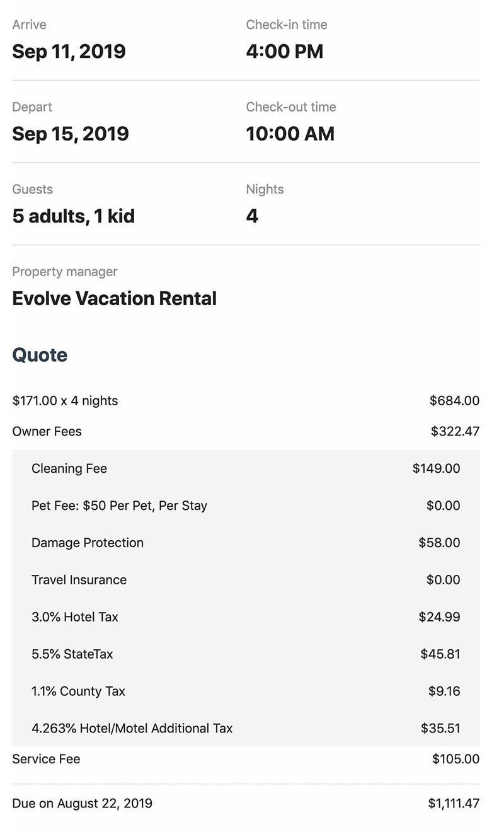Select the departure date Sep 15, 2019
The width and height of the screenshot is (504, 832).
71,134
